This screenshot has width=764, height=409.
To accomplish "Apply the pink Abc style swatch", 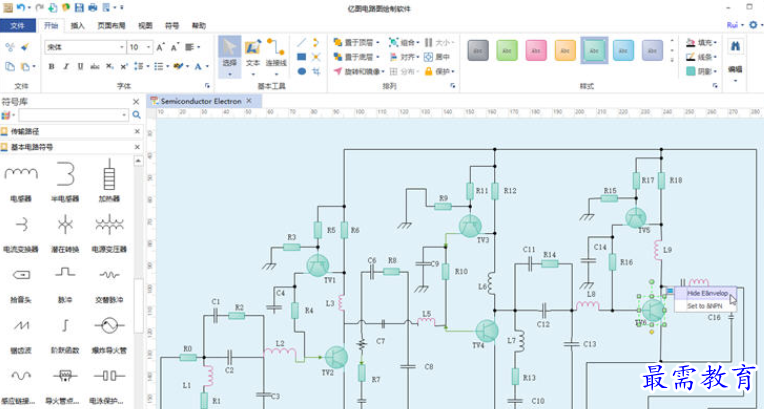I will [536, 51].
